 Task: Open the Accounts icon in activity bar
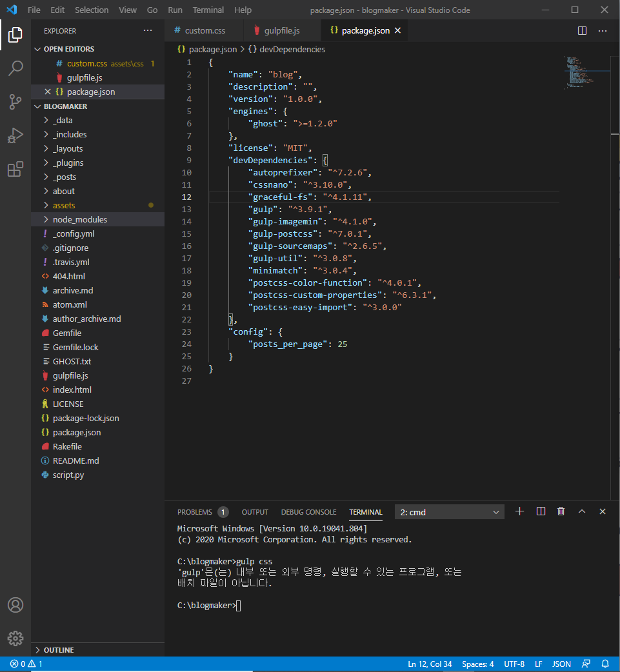click(x=15, y=605)
